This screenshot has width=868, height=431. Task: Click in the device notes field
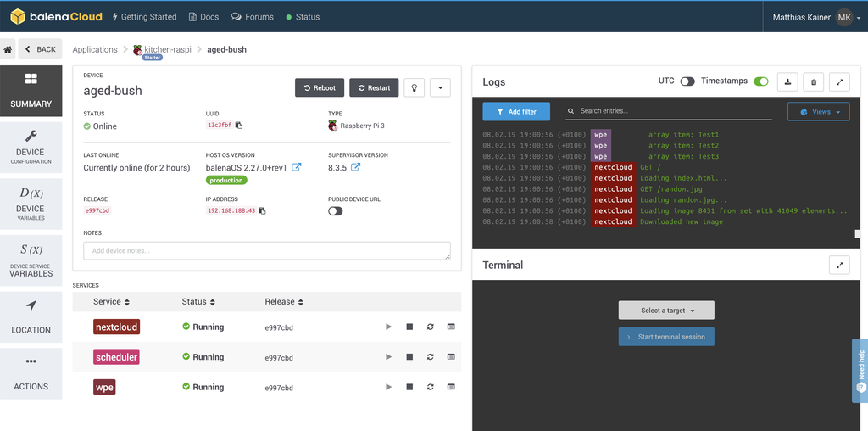click(266, 250)
